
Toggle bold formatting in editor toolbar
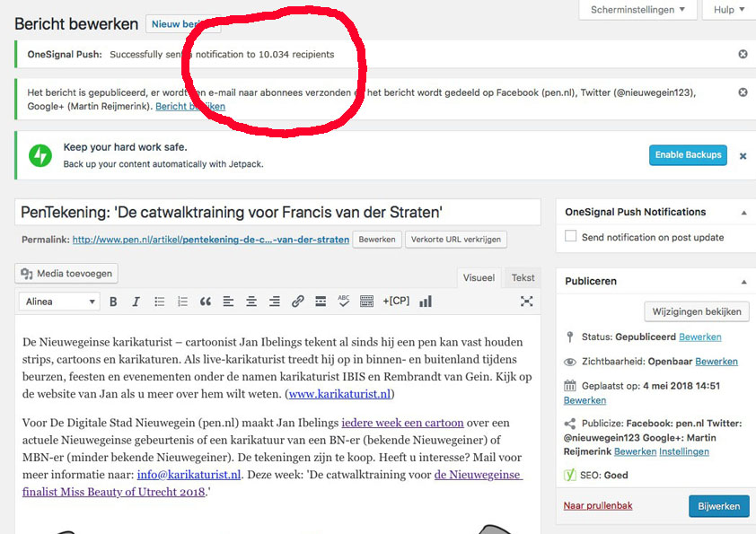pos(113,302)
